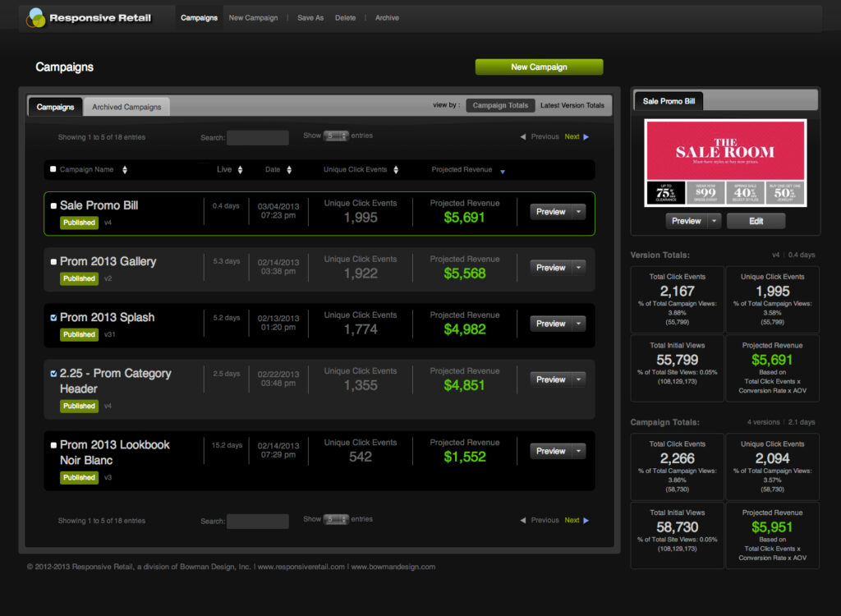Click the Responsive Retail logo icon
The height and width of the screenshot is (616, 841).
click(35, 18)
